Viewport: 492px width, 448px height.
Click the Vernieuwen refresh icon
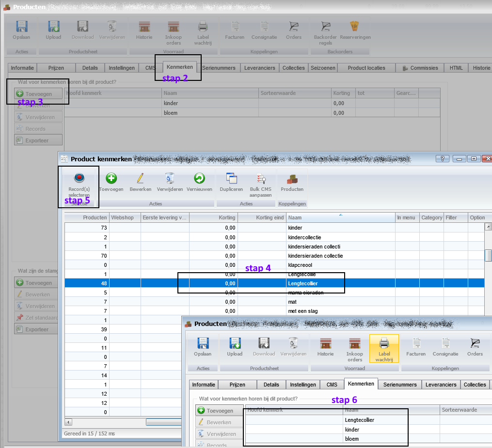199,179
